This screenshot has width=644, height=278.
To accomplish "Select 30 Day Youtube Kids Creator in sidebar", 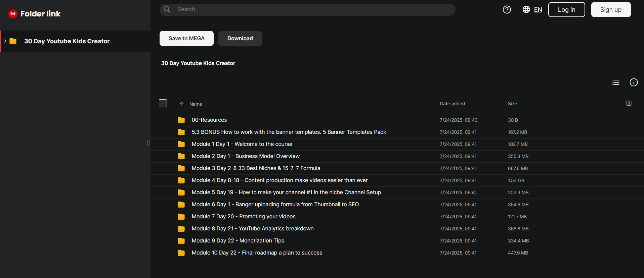I will point(76,41).
